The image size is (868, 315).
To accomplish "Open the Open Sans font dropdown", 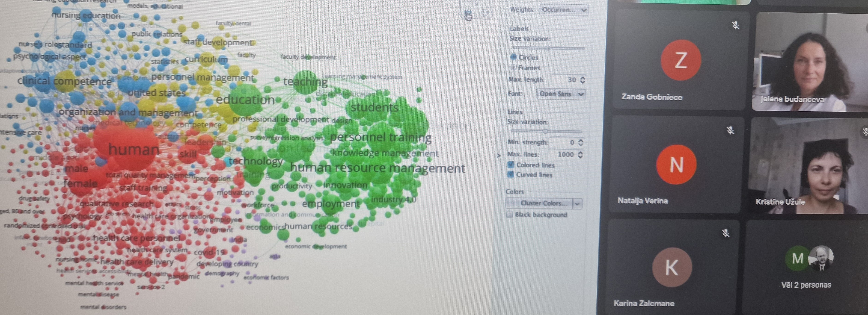I will tap(561, 94).
